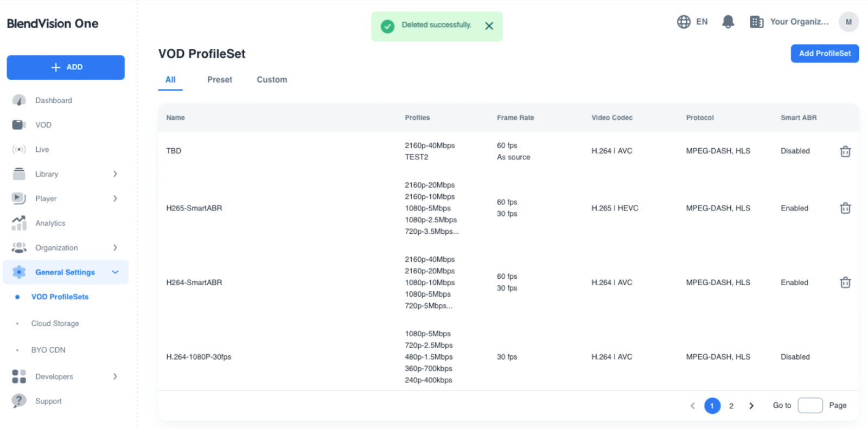
Task: Go to page 2 of results
Action: pos(731,406)
